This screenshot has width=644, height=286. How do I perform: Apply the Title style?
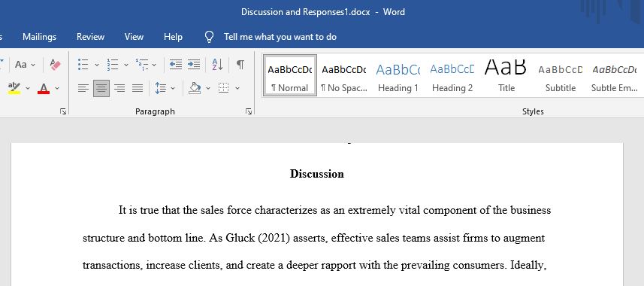pyautogui.click(x=506, y=76)
